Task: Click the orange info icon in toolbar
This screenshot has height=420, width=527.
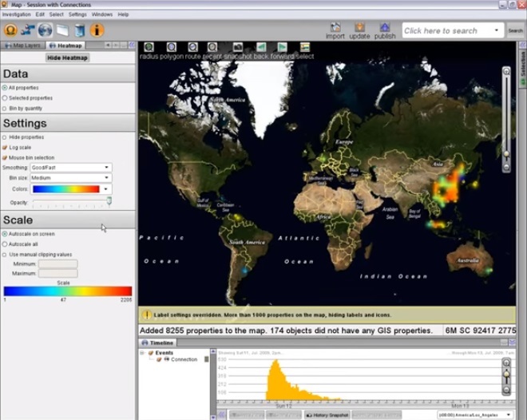Action: pos(97,30)
